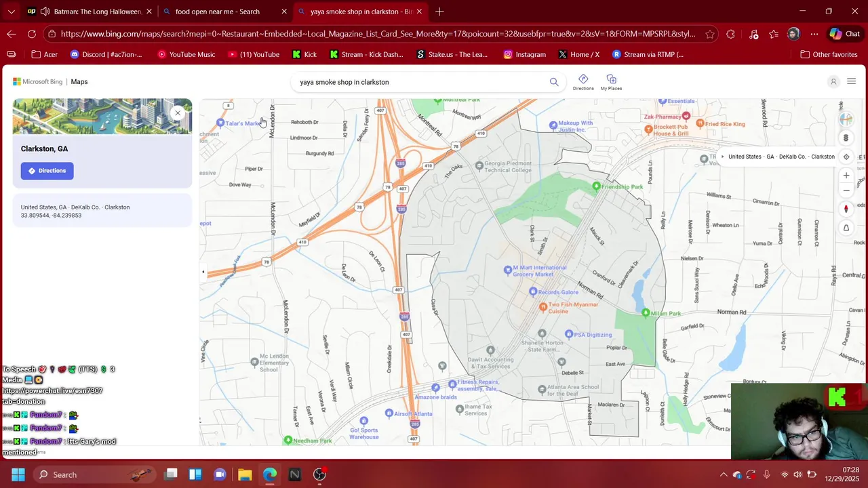Click the Milam Park marker
Screen dimensions: 868x488
[646, 313]
